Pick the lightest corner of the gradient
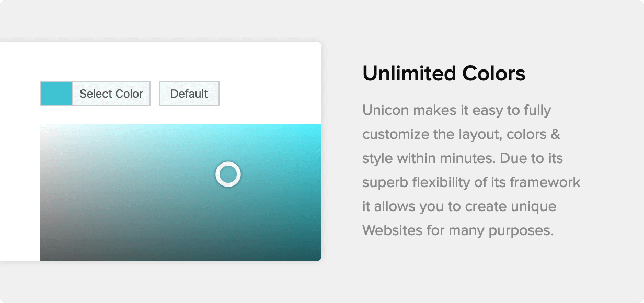The image size is (644, 303). [47, 131]
